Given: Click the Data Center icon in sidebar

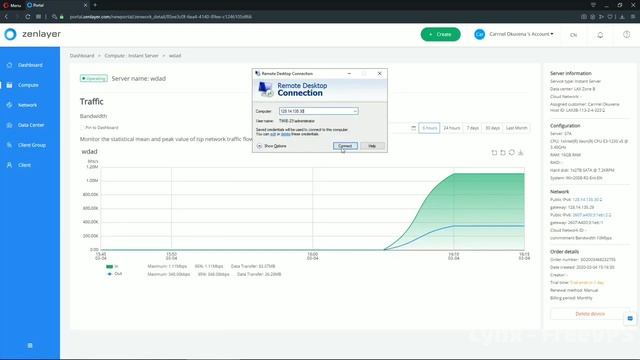Looking at the screenshot, I should point(9,125).
